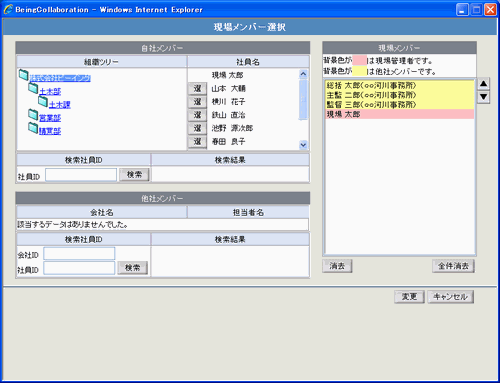Click the folder icon beside 株式会社ビーイング
This screenshot has width=500, height=383.
24,75
